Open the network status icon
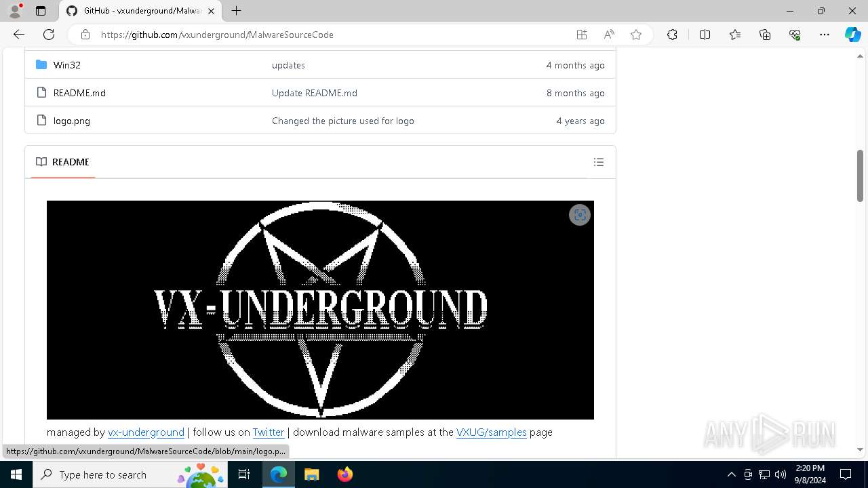 764,474
